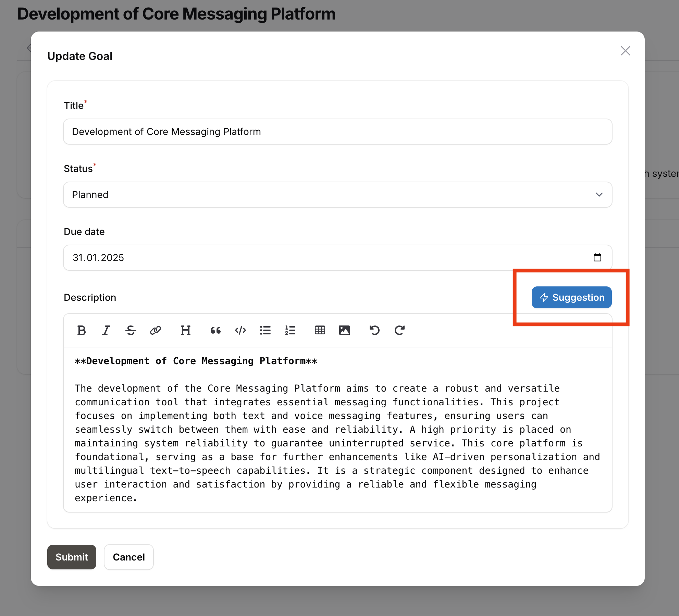
Task: Open the Status dropdown showing Planned
Action: pyautogui.click(x=338, y=195)
